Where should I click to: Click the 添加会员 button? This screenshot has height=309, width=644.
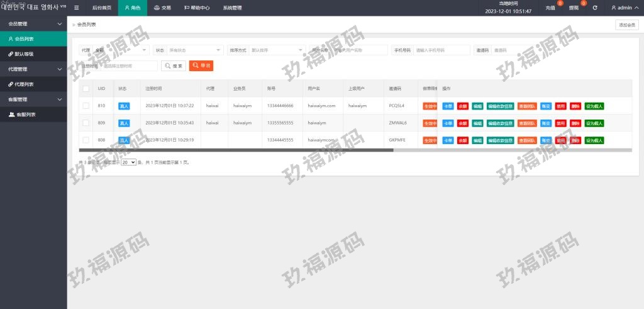pyautogui.click(x=626, y=25)
